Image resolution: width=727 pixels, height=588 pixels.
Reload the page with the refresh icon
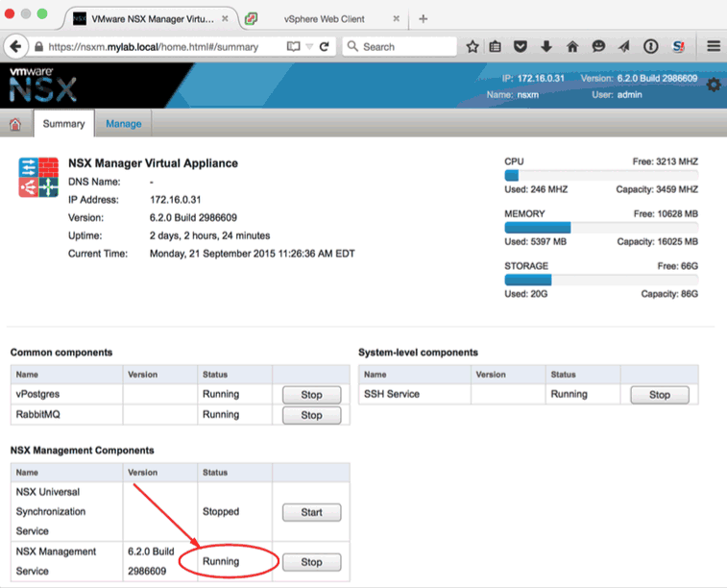(x=325, y=46)
